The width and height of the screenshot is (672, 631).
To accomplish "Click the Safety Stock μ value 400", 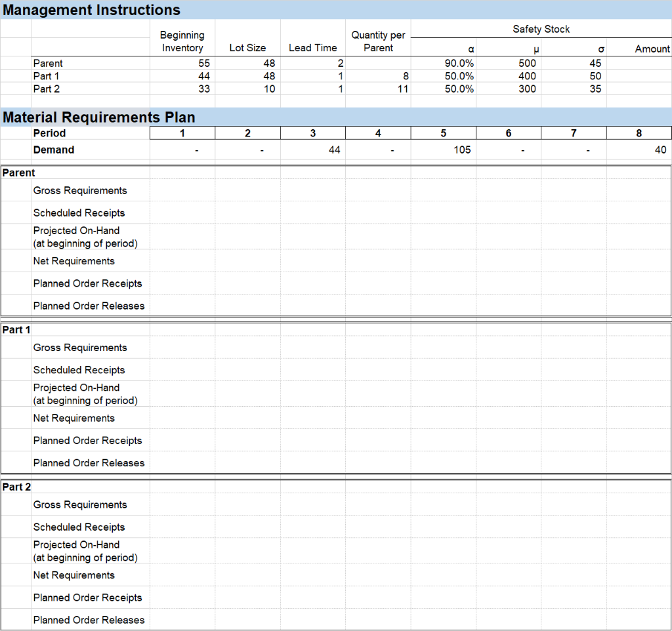I will click(509, 76).
